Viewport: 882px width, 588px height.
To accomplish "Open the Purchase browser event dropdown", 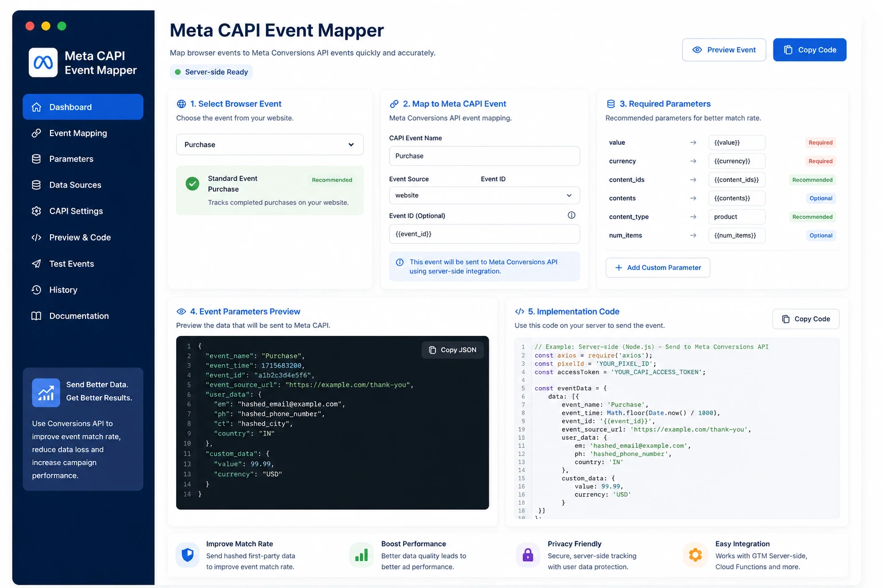I will coord(270,145).
